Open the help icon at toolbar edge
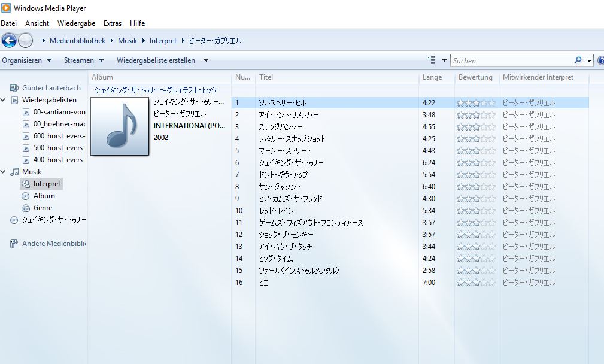Image resolution: width=604 pixels, height=364 pixels. [x=601, y=60]
